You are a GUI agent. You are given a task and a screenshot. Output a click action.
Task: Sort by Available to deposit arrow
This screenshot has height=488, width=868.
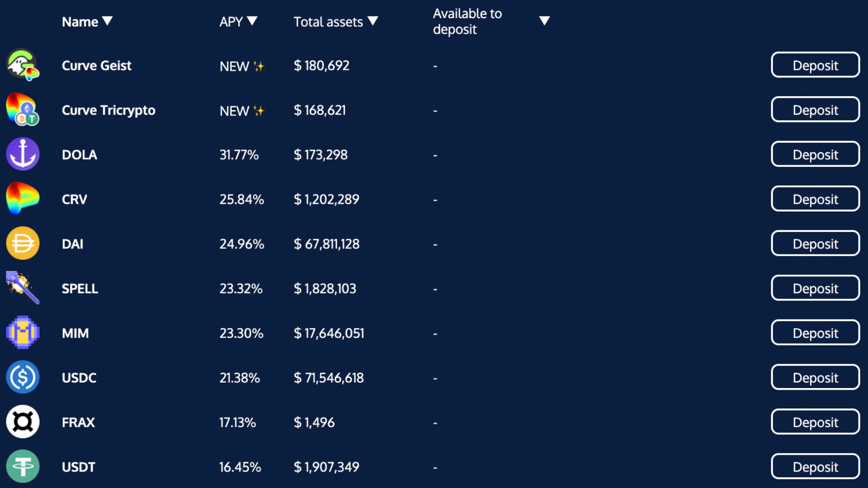pos(544,21)
